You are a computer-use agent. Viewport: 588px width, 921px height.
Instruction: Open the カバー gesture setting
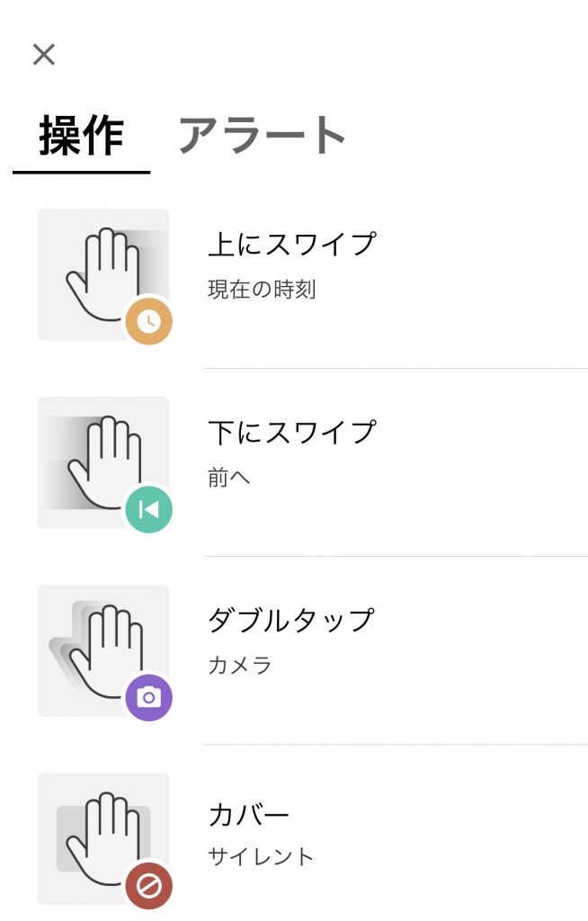(x=249, y=815)
